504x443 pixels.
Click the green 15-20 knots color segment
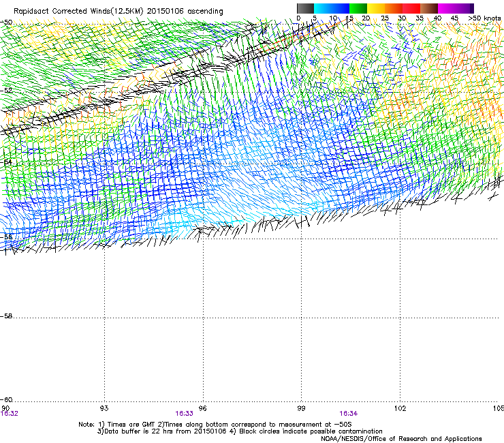click(358, 8)
